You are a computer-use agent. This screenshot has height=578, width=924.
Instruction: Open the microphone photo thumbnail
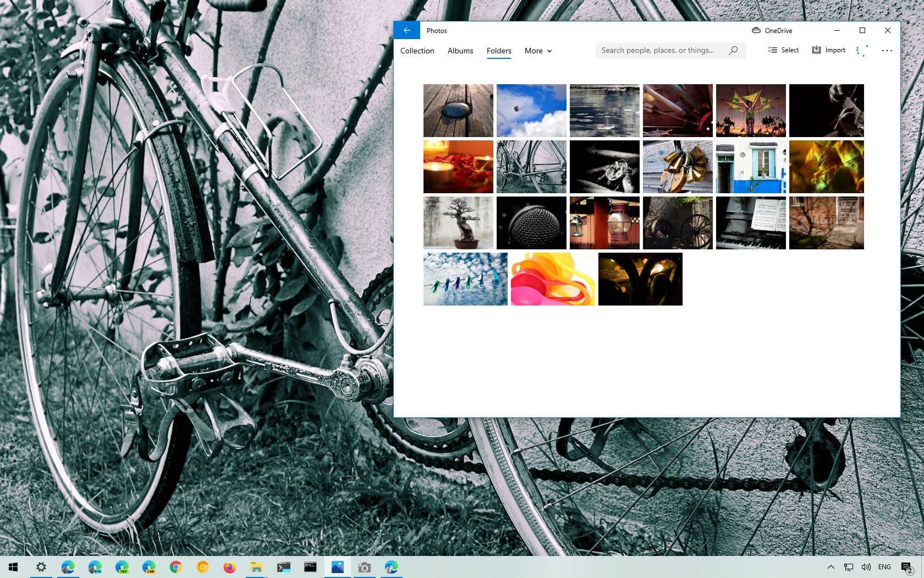(531, 222)
